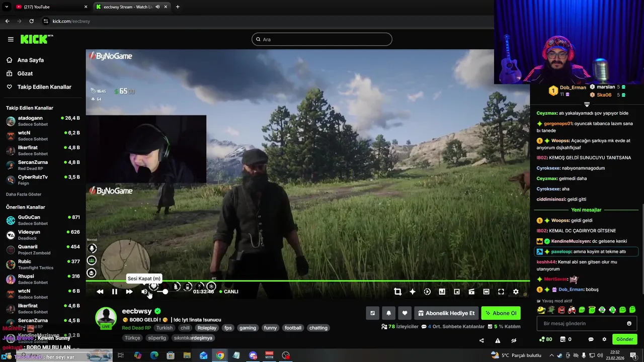
Task: Open the Videoyun recommended channel
Action: point(43,235)
